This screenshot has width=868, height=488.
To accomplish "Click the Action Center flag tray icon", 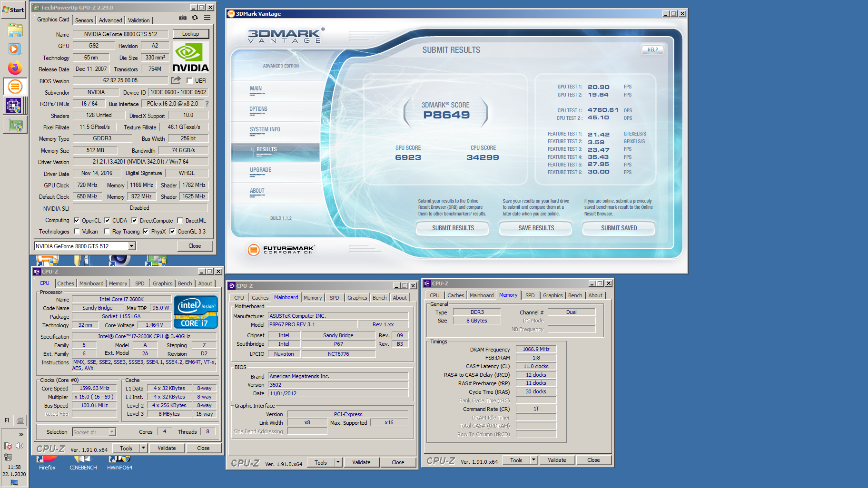I will click(8, 446).
